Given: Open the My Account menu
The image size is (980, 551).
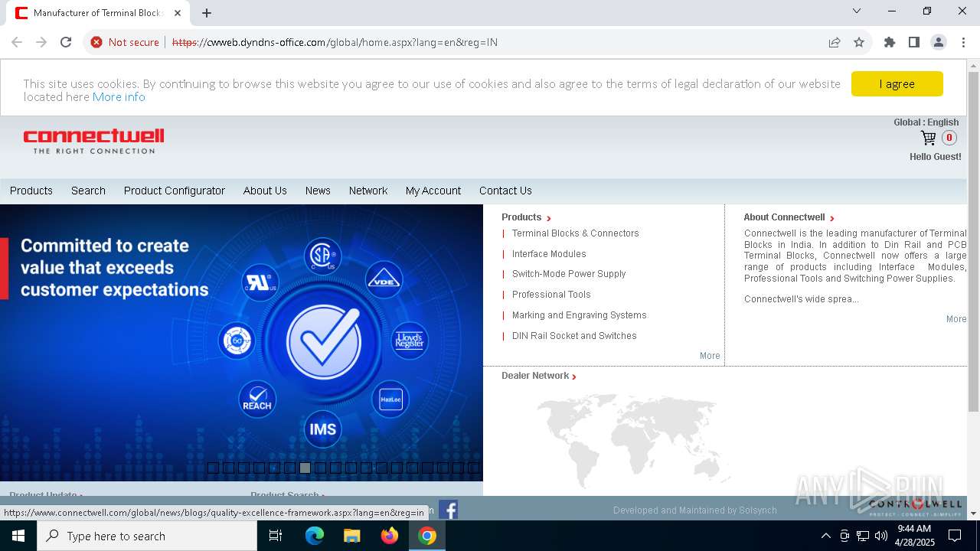Looking at the screenshot, I should pos(433,191).
